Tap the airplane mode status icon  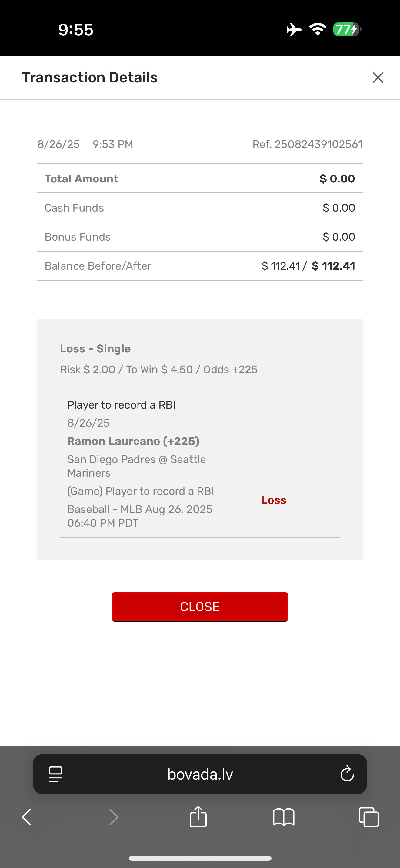coord(294,30)
